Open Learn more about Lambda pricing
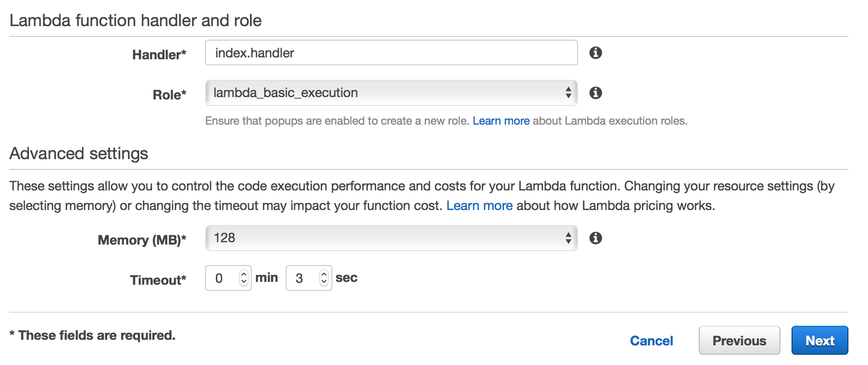 point(479,205)
